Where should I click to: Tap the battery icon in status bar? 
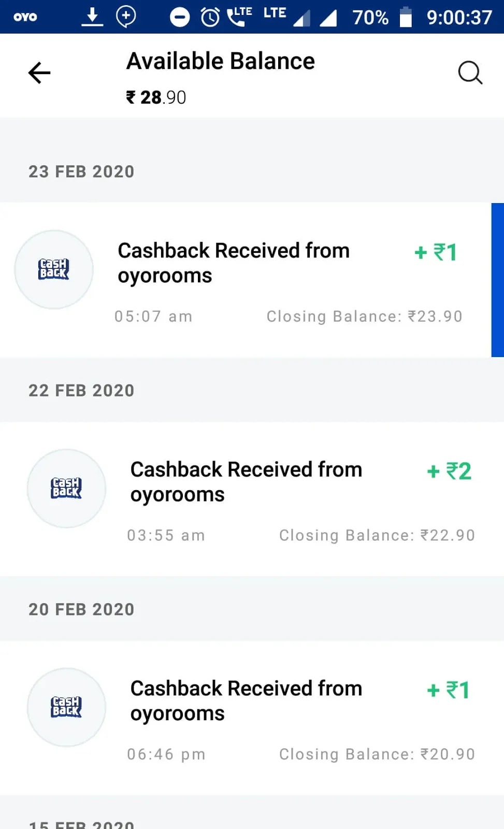click(406, 17)
